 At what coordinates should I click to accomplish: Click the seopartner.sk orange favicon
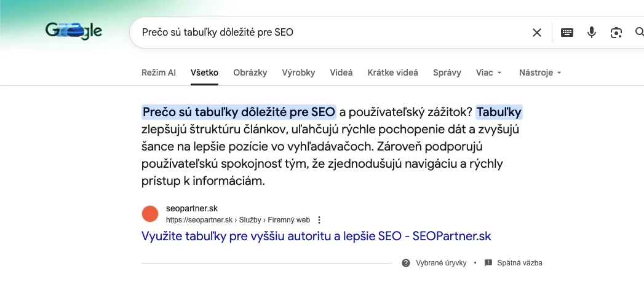[150, 214]
